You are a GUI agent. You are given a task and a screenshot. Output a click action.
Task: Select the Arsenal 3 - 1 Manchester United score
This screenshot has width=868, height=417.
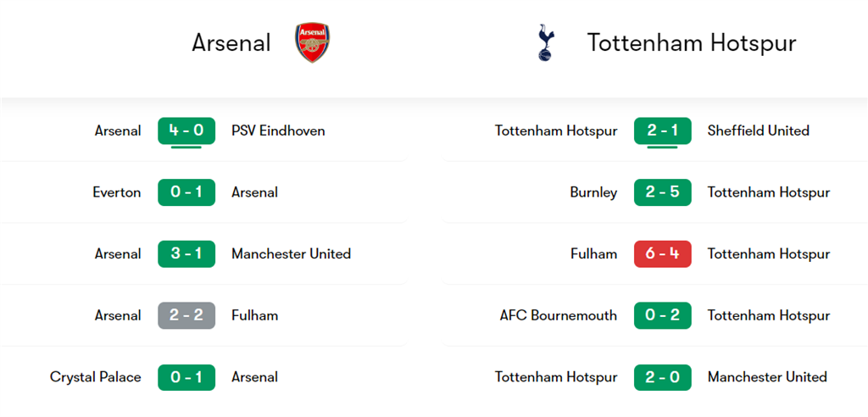click(x=186, y=253)
